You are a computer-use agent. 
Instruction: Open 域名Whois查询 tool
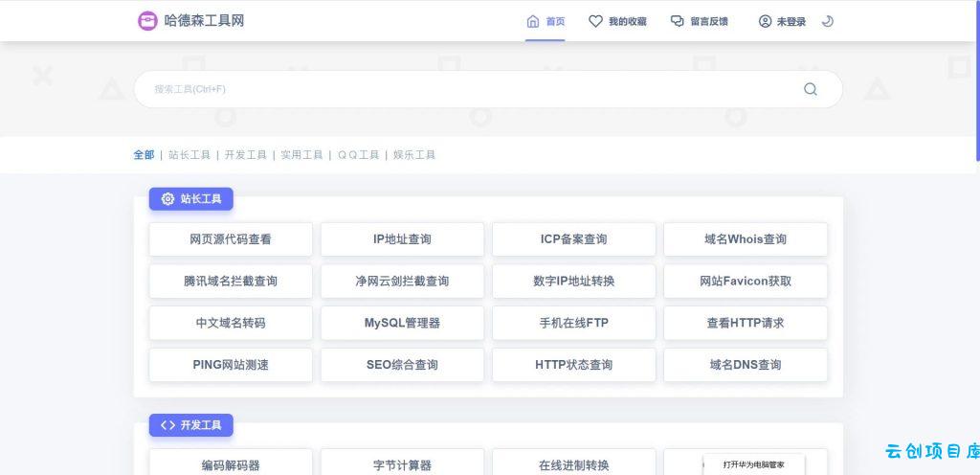746,239
